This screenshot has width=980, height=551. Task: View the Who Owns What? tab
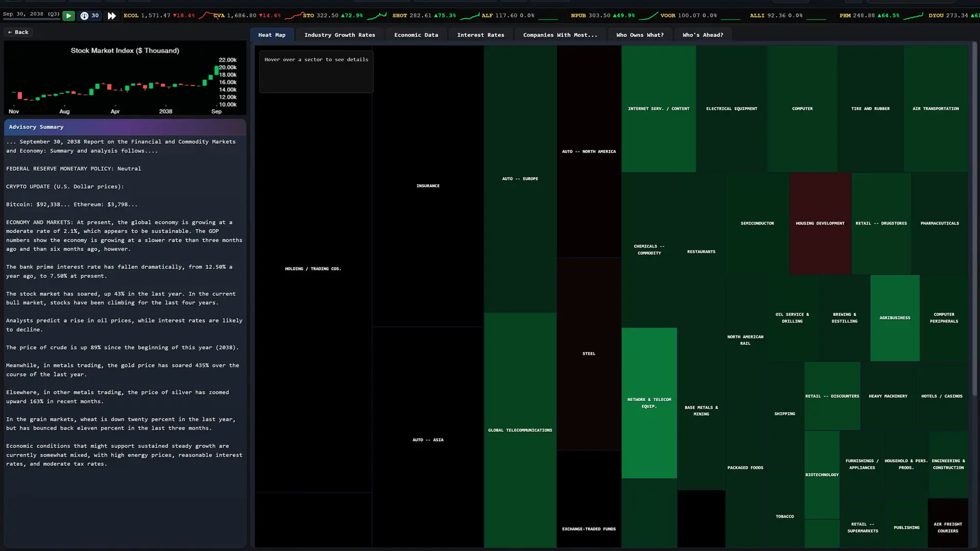click(640, 35)
